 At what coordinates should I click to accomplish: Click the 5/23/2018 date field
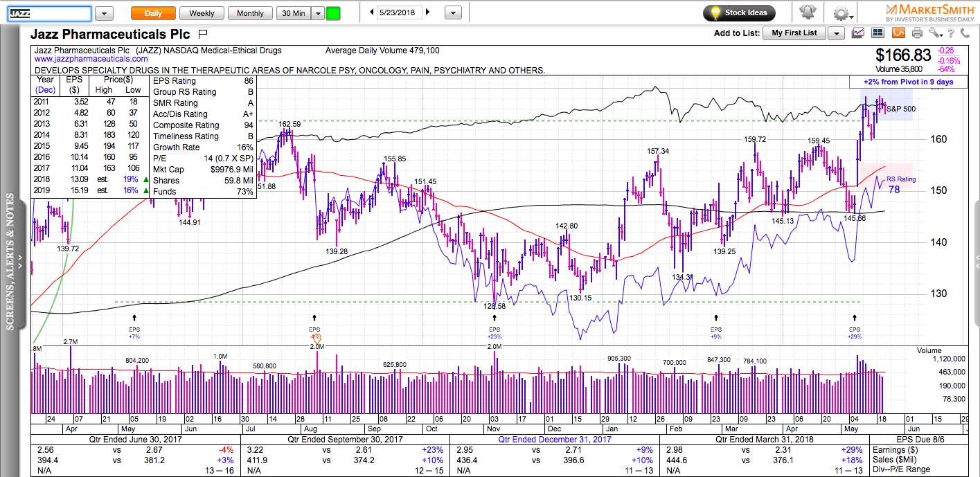(x=400, y=12)
